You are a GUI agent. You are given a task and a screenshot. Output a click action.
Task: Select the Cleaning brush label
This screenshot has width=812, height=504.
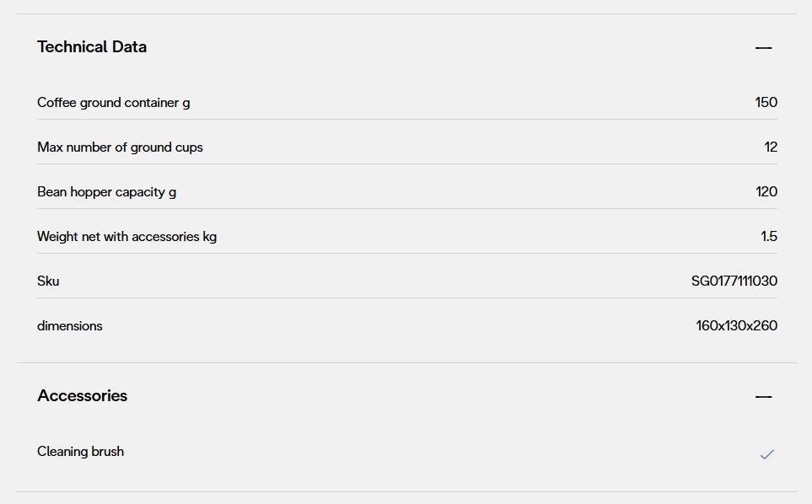[80, 452]
